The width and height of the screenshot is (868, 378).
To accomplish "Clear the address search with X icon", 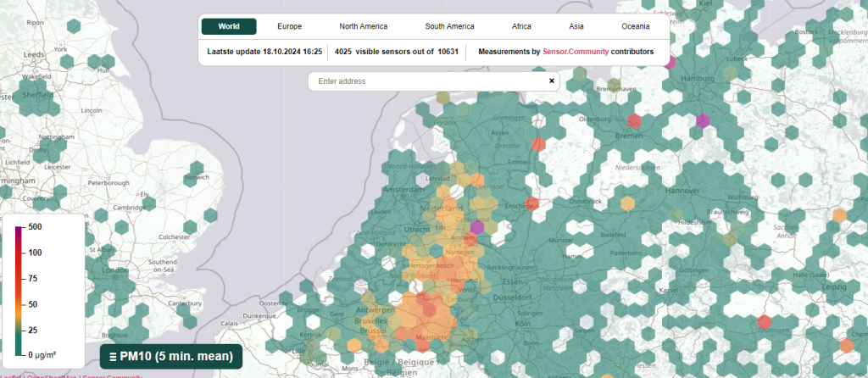I will point(551,81).
